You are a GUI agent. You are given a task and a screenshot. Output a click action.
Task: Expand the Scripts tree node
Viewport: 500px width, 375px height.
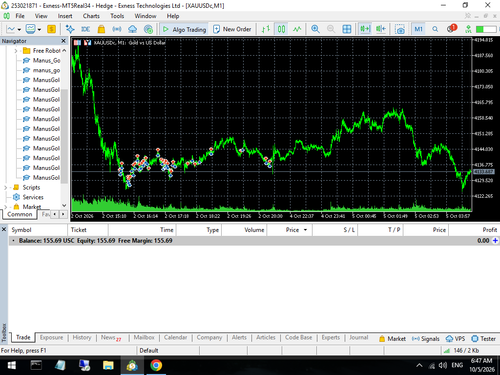pos(5,188)
